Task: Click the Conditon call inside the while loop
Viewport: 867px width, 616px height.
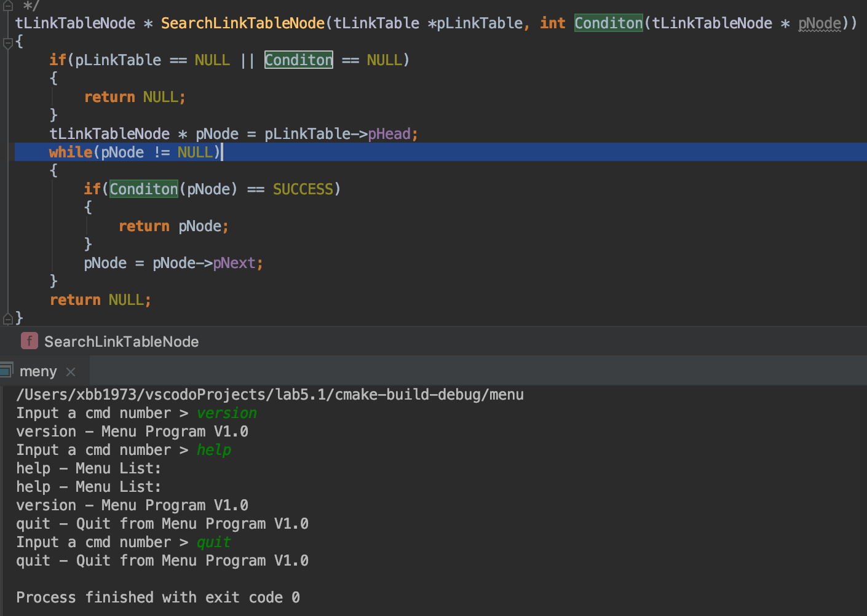Action: click(x=144, y=189)
